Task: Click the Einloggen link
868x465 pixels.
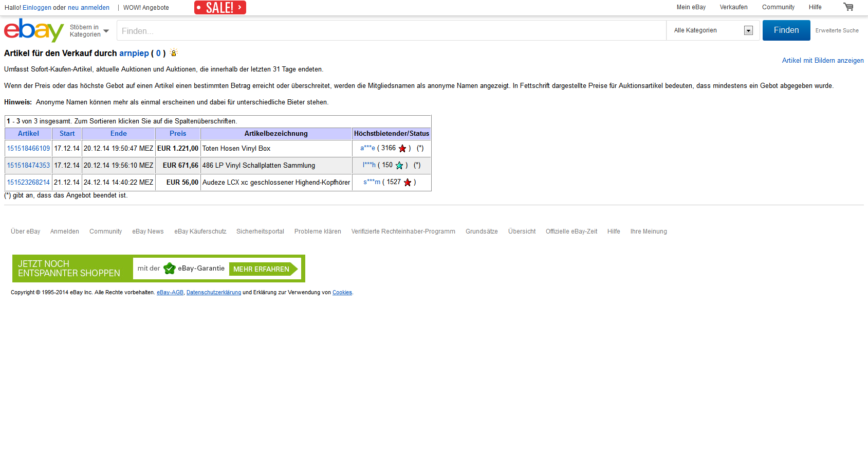Action: click(x=37, y=8)
